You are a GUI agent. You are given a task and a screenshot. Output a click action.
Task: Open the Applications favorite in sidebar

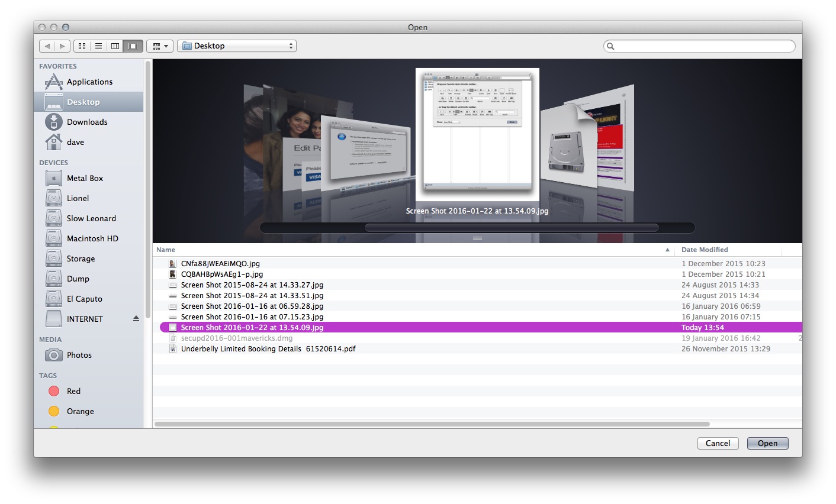coord(89,82)
